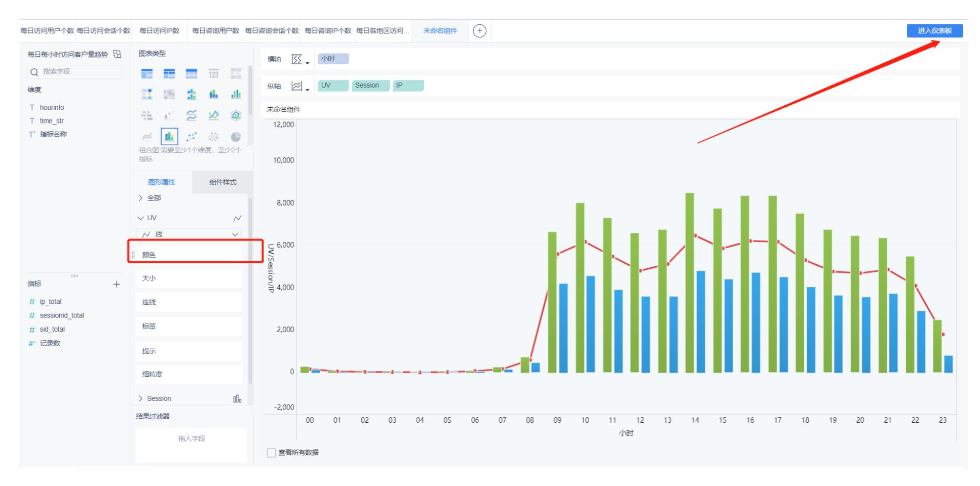
Task: Click the add indicator plus icon
Action: pyautogui.click(x=117, y=284)
